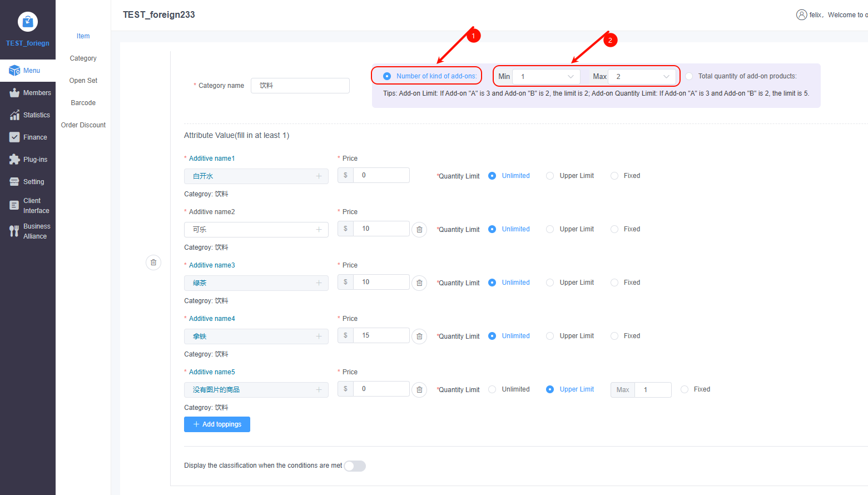Click the Add toppings button
The height and width of the screenshot is (495, 868).
[217, 424]
